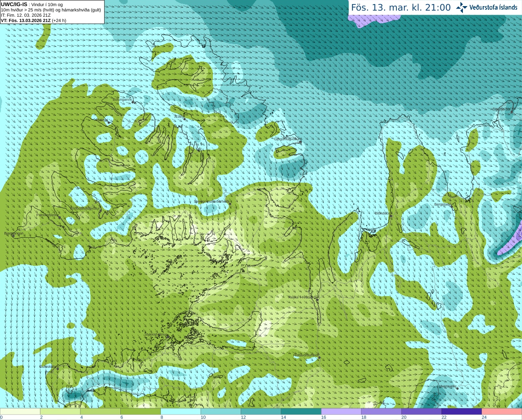Select the Stykkishólmur station label
Screen dimensions: 522x420
click(x=156, y=334)
